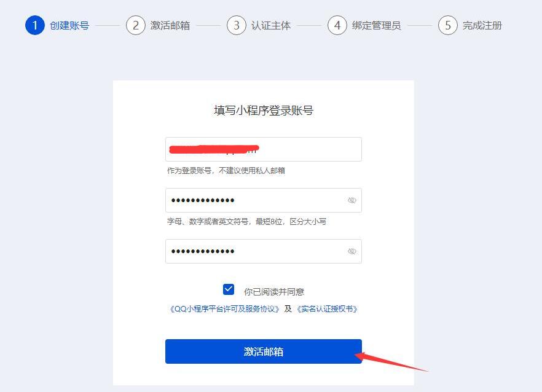The height and width of the screenshot is (392, 542).
Task: Show password in first password field
Action: tap(352, 200)
